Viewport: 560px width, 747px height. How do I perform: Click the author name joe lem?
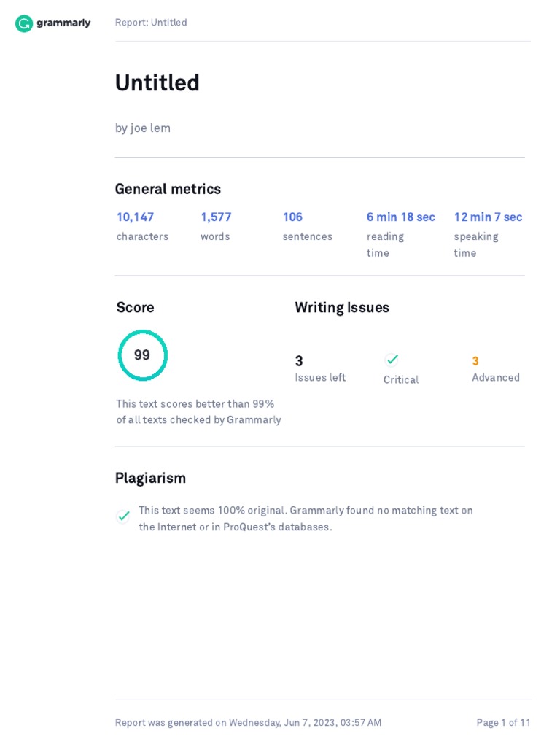pos(150,128)
